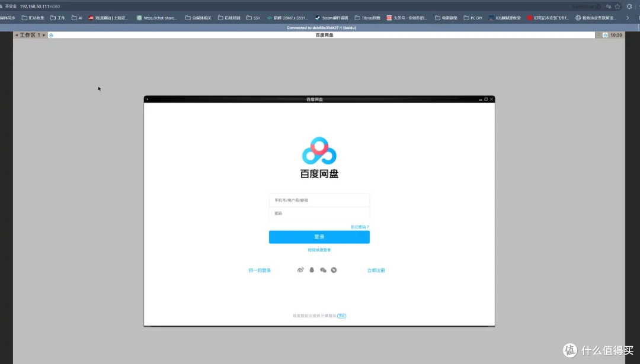Log in with the Weibo icon
This screenshot has height=364, width=640.
(x=300, y=270)
